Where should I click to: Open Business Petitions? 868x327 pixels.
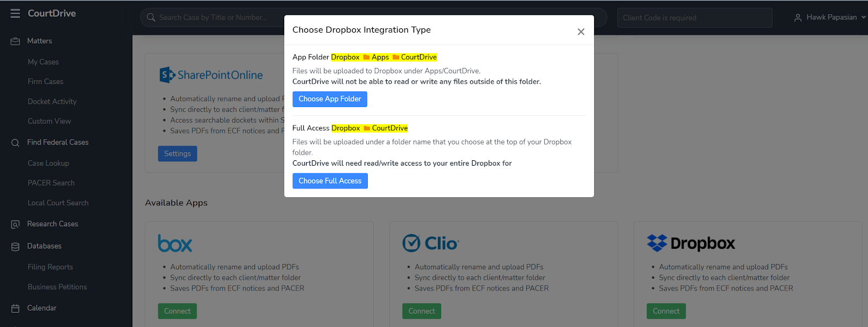tap(57, 287)
